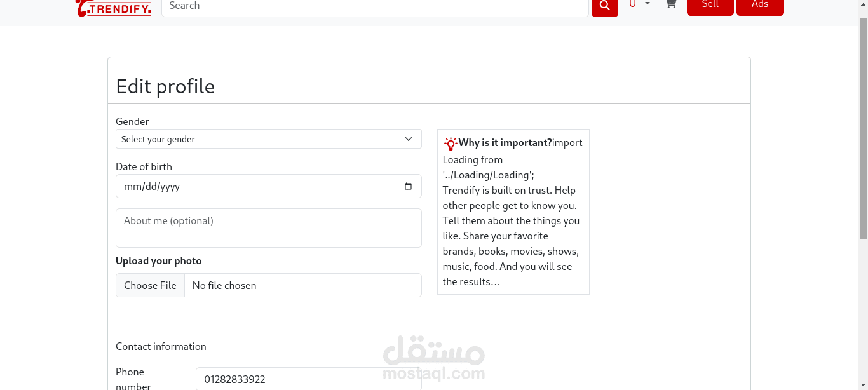This screenshot has height=390, width=868.
Task: Open the shopping cart icon
Action: (671, 4)
